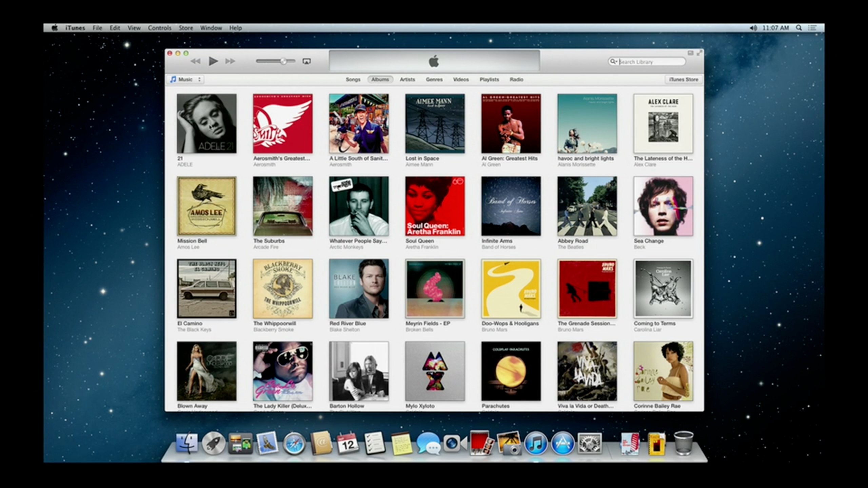Open the Doo-Wops & Hooligans album
This screenshot has height=488, width=868.
[x=511, y=289]
